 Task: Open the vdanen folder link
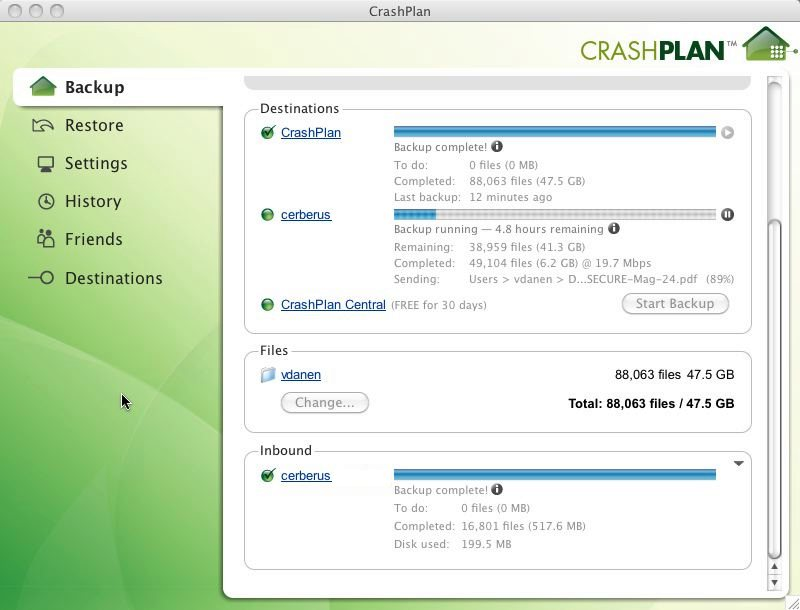(301, 374)
